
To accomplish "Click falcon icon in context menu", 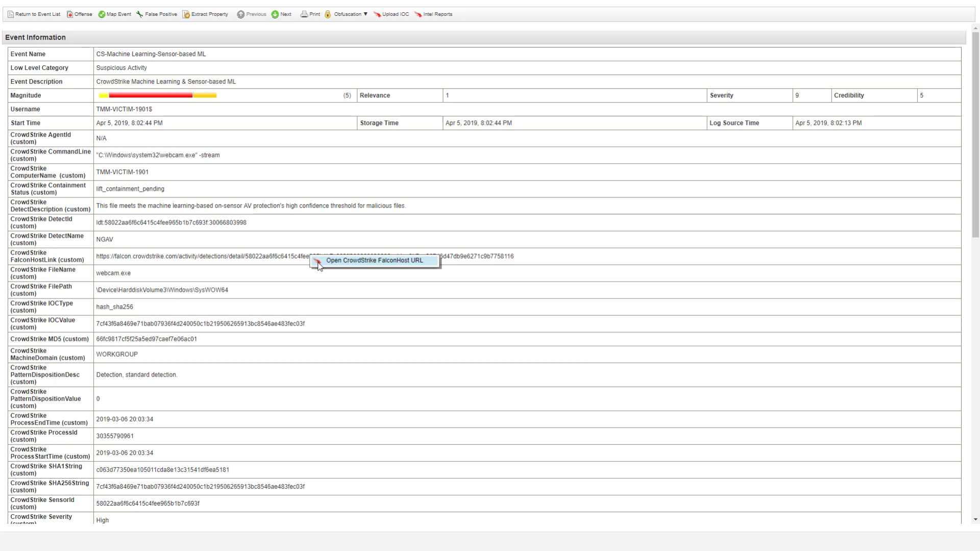I will point(317,260).
